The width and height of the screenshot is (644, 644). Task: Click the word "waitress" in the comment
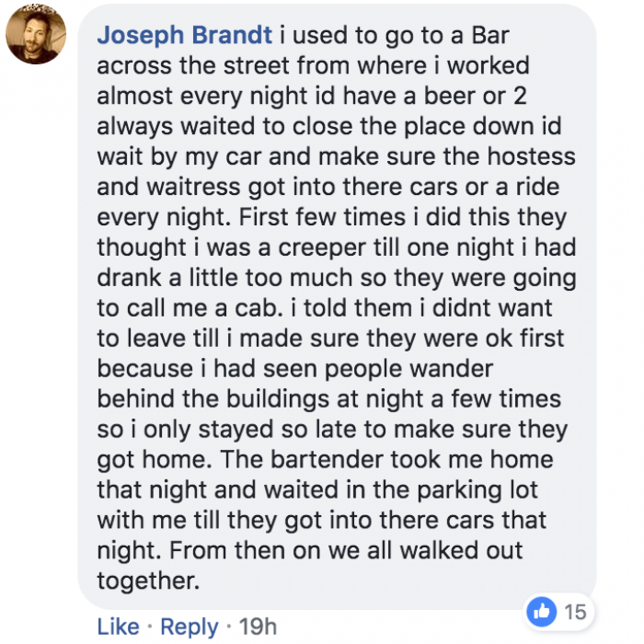[193, 187]
